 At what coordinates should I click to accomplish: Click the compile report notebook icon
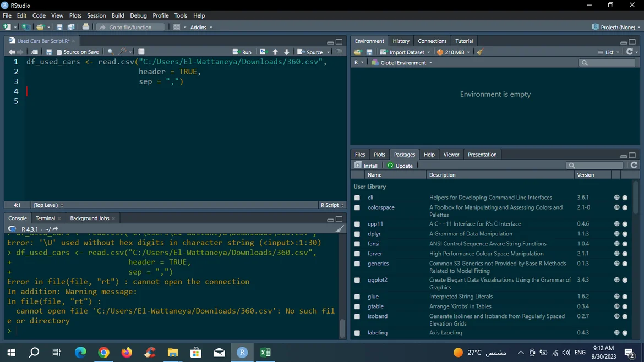coord(141,52)
